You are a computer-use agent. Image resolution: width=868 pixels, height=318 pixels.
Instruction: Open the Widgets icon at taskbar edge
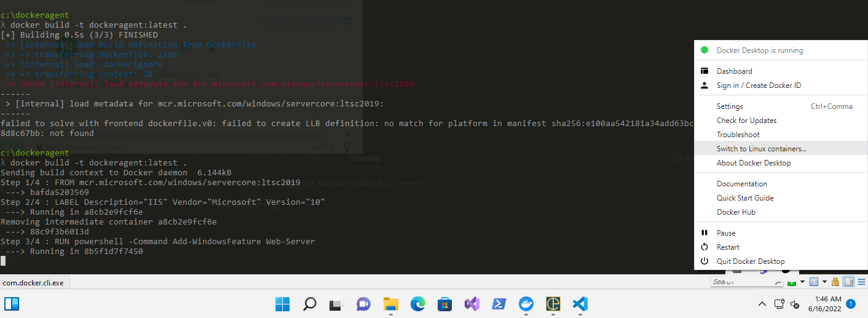click(12, 304)
